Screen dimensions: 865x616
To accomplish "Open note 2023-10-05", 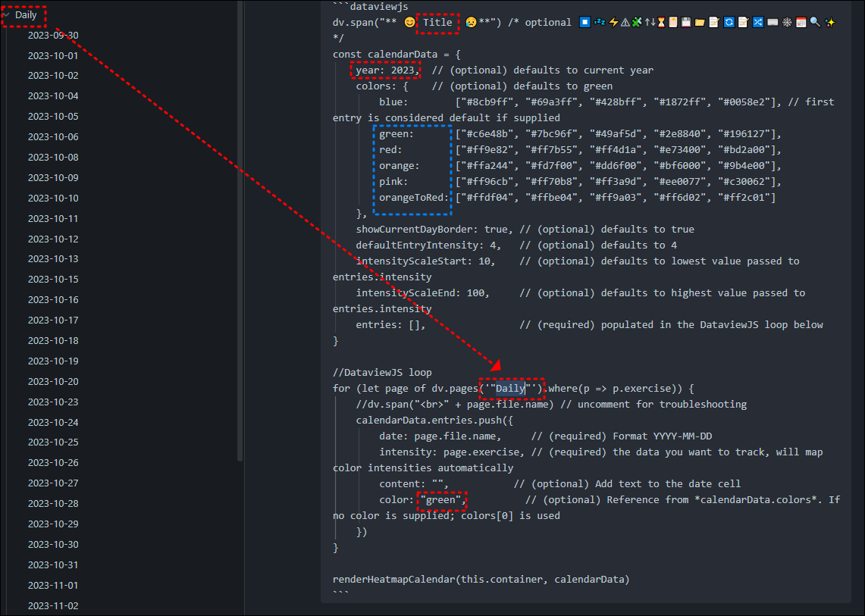I will click(53, 117).
